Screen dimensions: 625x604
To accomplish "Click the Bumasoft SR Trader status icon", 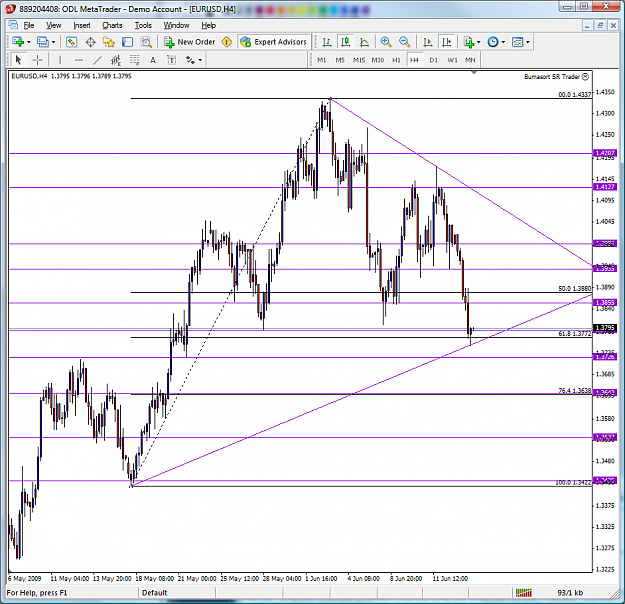I will click(585, 77).
